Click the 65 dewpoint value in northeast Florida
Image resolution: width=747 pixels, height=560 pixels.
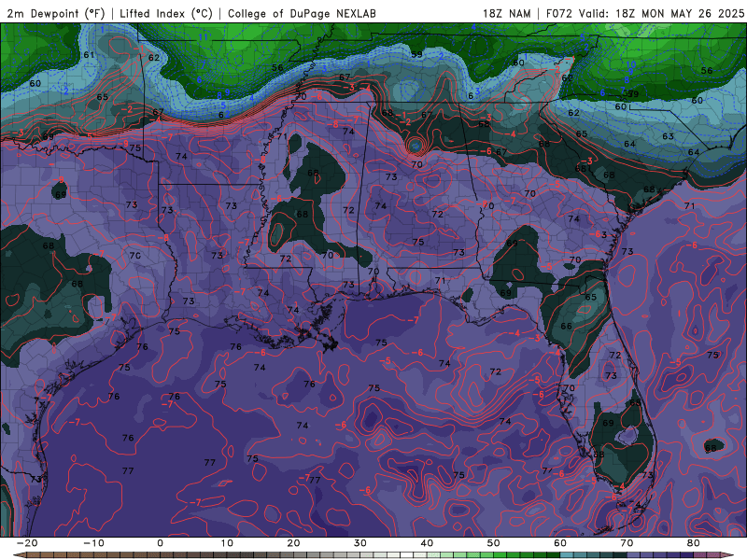point(591,297)
